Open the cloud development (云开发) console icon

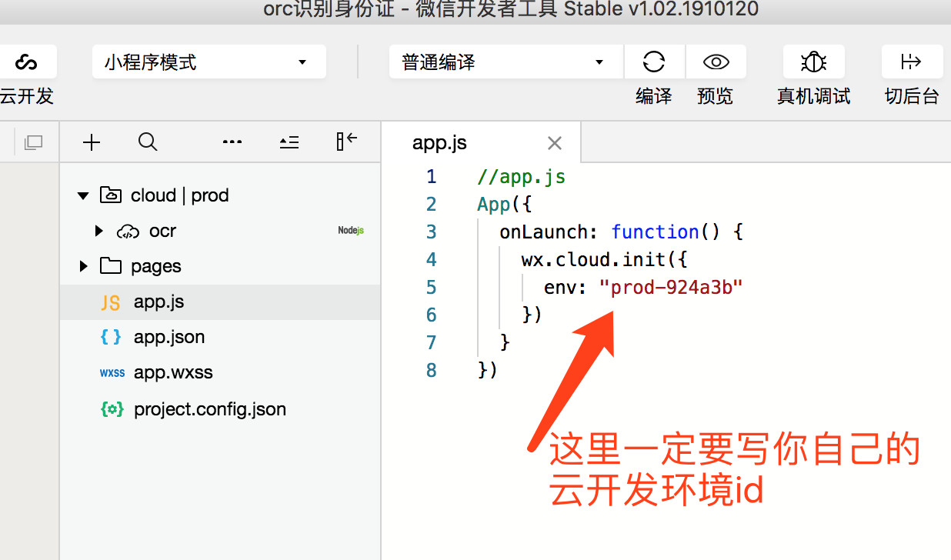point(26,62)
